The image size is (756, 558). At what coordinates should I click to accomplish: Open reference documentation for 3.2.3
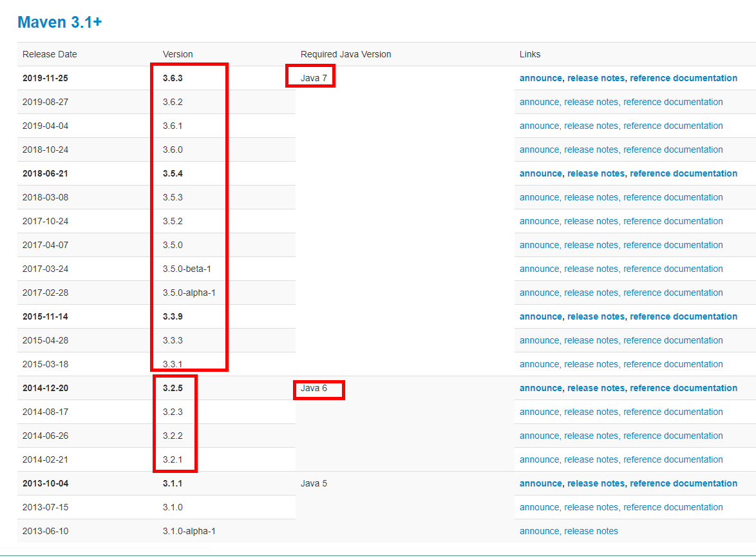pyautogui.click(x=673, y=412)
